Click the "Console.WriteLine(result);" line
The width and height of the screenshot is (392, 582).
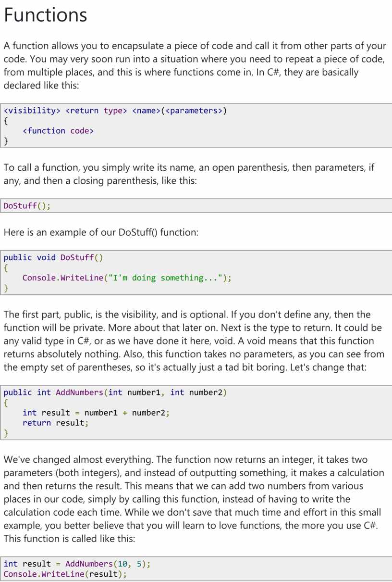[x=65, y=574]
